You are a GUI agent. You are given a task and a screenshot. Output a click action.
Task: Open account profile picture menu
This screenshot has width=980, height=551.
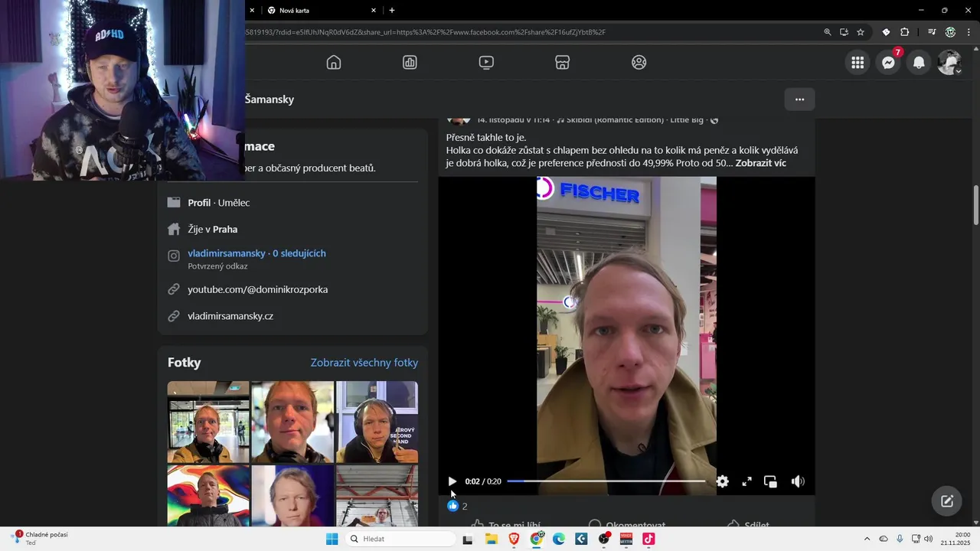949,63
